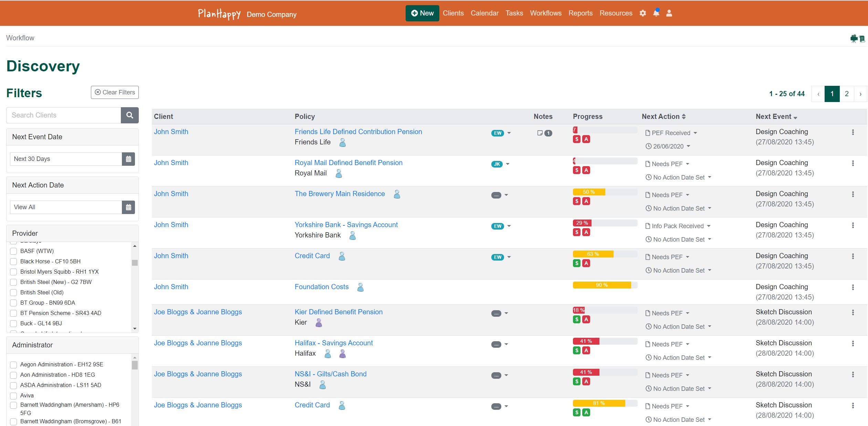Open the user profile icon
This screenshot has width=868, height=426.
click(669, 13)
